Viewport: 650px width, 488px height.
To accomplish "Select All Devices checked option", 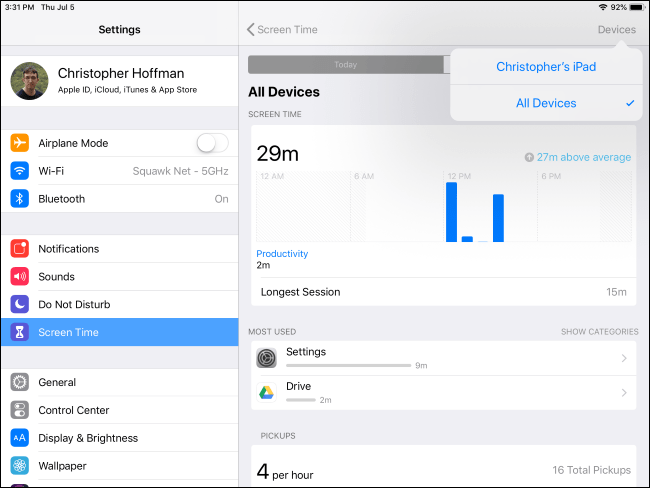I will 546,103.
